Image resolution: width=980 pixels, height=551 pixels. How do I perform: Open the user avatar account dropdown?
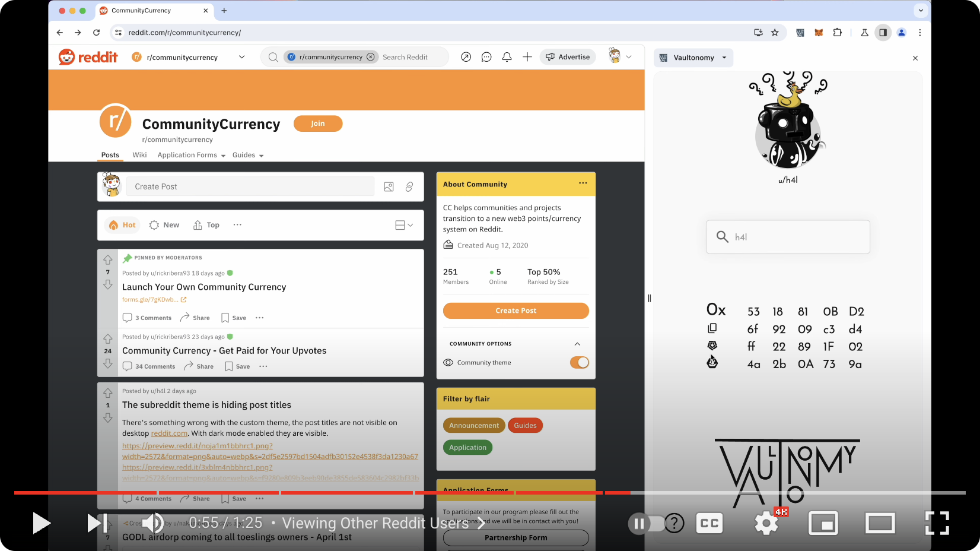(x=620, y=56)
